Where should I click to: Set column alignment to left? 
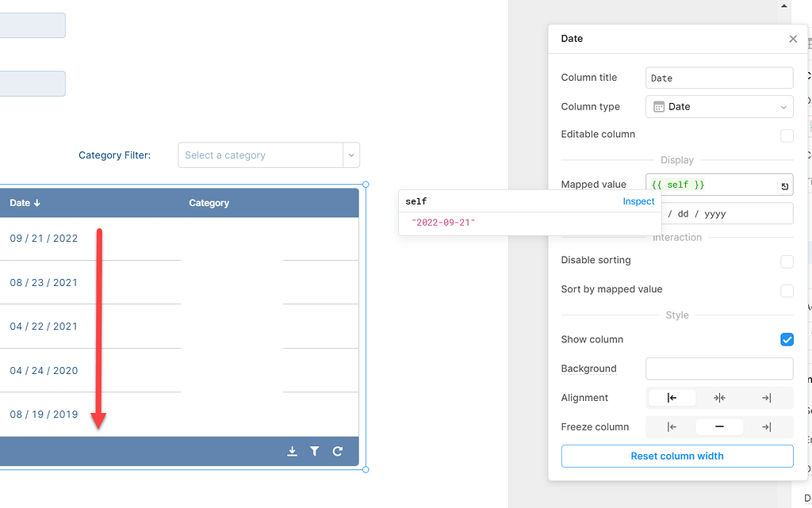(672, 397)
